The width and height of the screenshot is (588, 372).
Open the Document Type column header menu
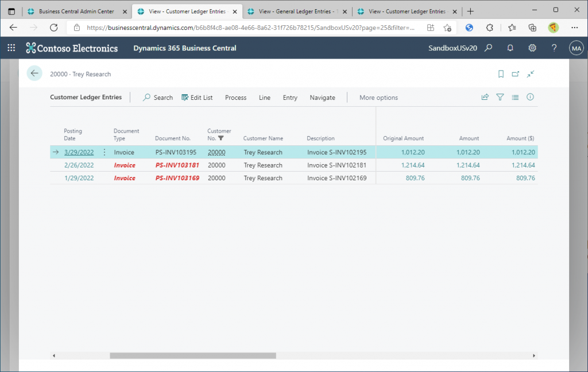[126, 134]
